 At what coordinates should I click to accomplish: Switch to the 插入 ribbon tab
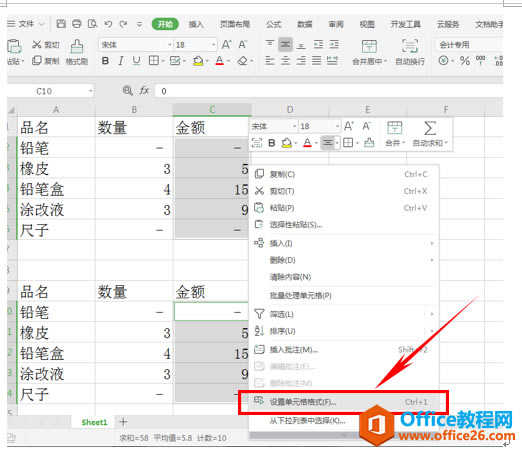click(196, 24)
